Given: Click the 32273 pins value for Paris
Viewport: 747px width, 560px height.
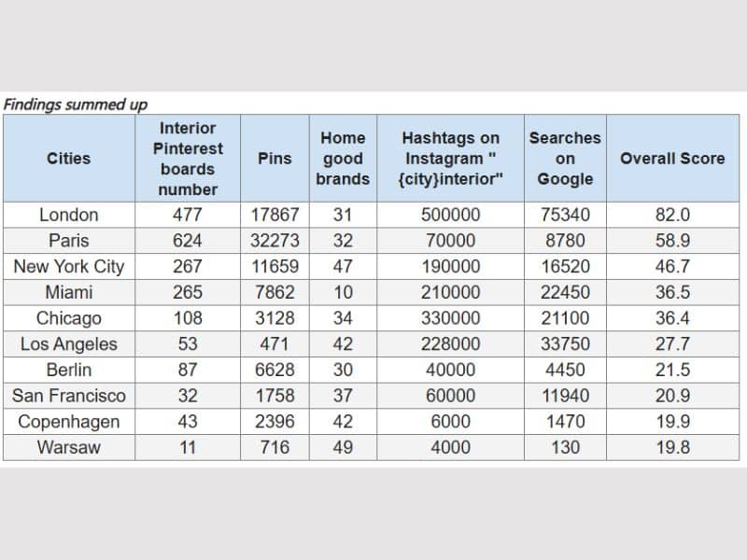Looking at the screenshot, I should 275,241.
